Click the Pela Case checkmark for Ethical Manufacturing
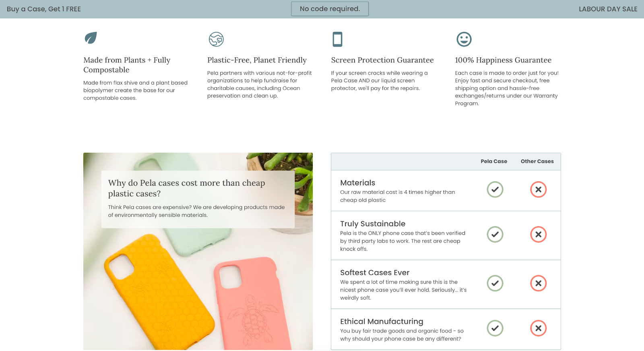The width and height of the screenshot is (644, 351). click(x=495, y=328)
